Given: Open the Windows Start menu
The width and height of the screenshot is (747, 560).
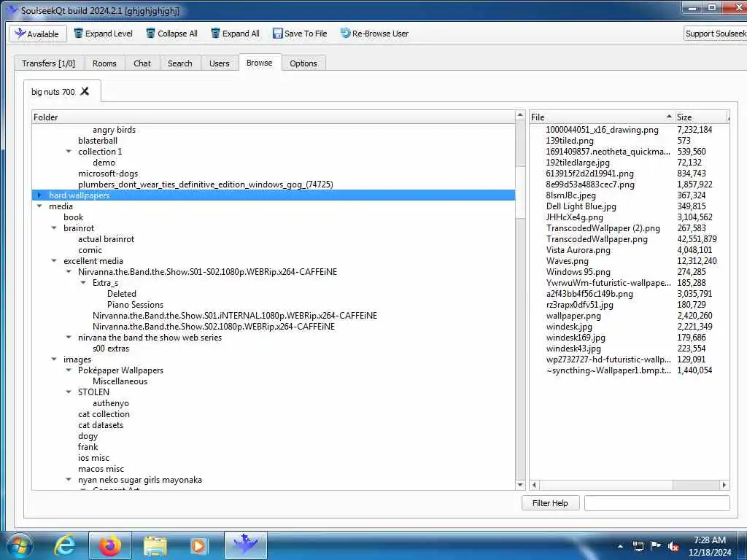Looking at the screenshot, I should coord(19,545).
